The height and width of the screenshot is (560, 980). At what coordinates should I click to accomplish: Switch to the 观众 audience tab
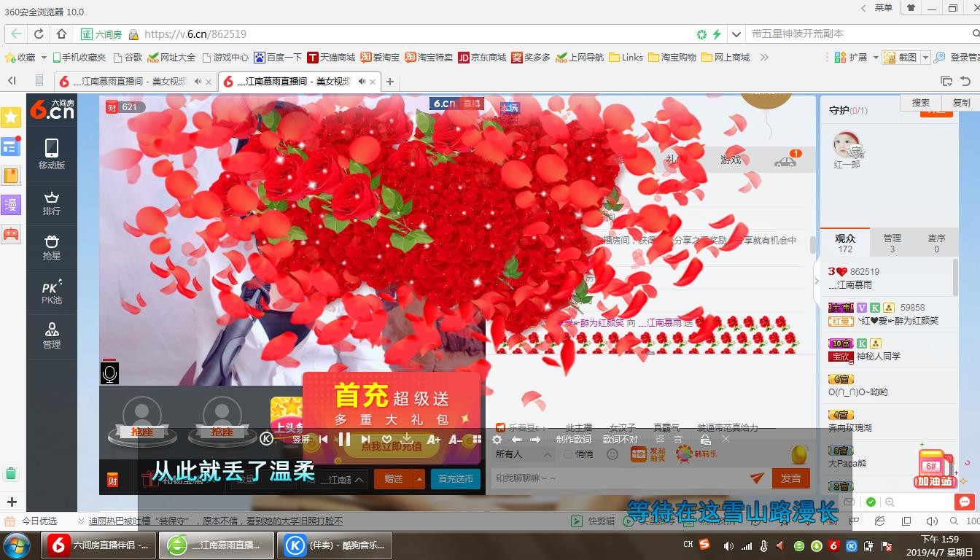click(845, 243)
